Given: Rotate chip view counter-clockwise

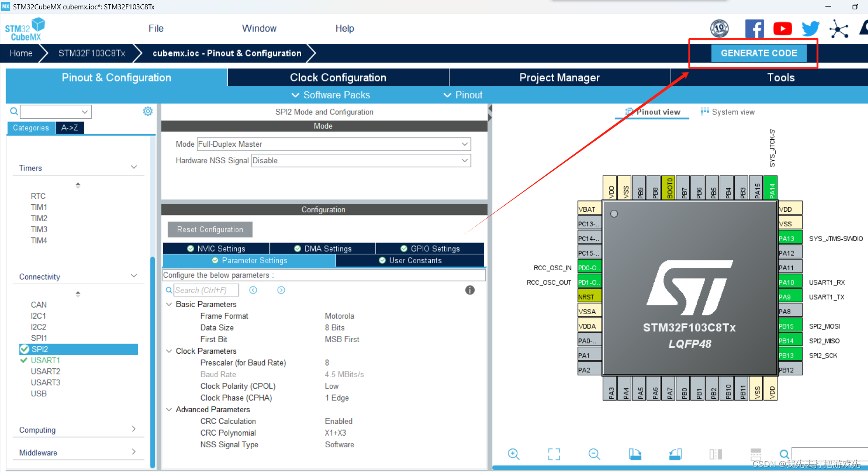Looking at the screenshot, I should click(x=675, y=454).
